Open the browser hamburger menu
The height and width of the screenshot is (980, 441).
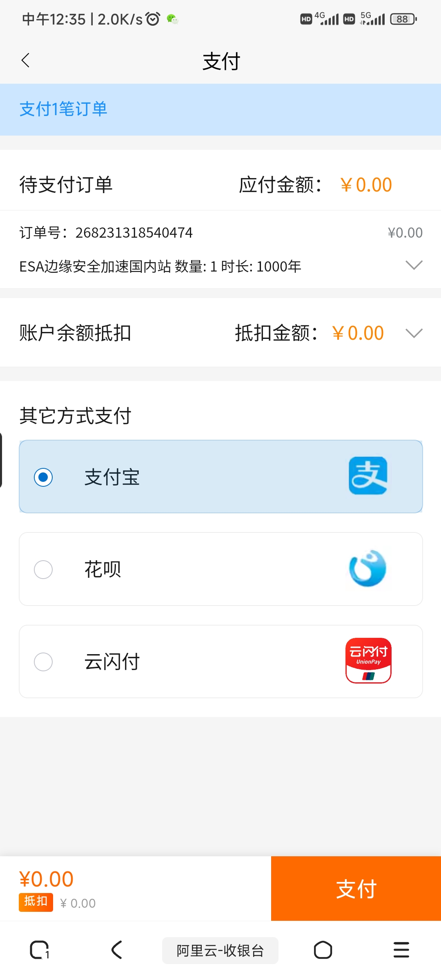pos(401,950)
